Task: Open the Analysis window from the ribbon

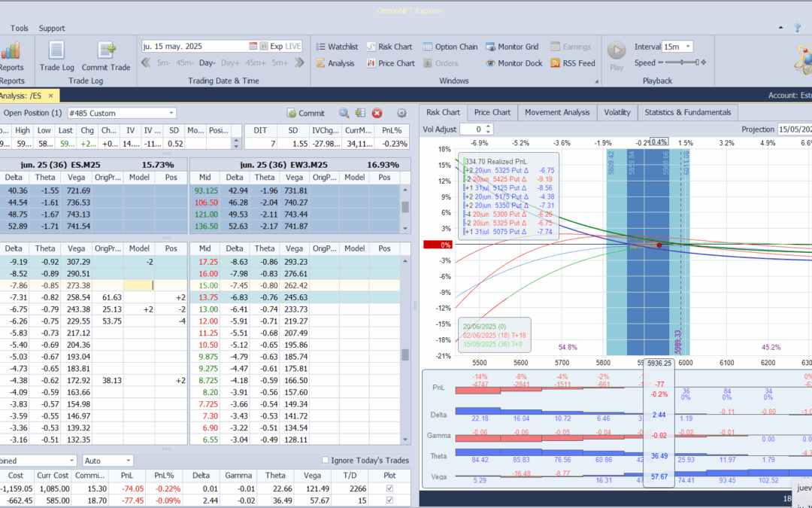Action: pyautogui.click(x=335, y=63)
